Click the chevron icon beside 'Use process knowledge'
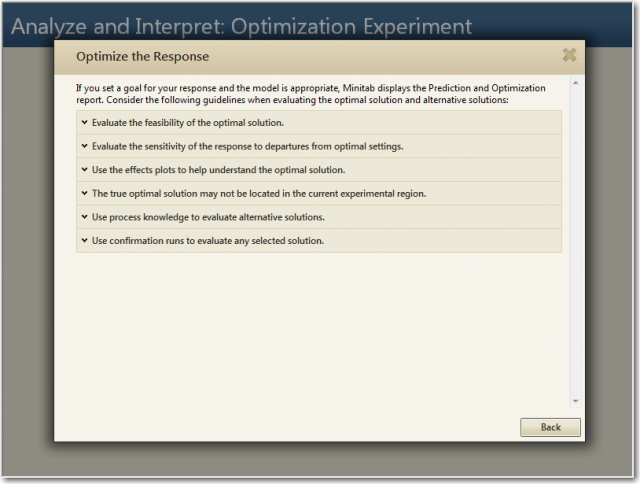 tap(84, 217)
